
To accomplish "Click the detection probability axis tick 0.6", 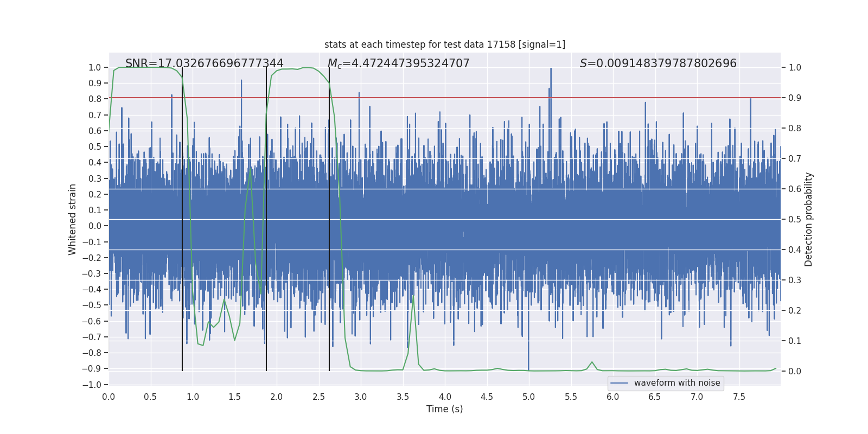I will [795, 189].
